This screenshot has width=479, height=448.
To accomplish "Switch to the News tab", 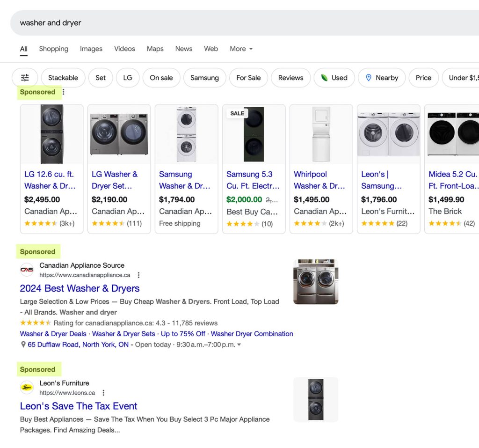I will 184,49.
